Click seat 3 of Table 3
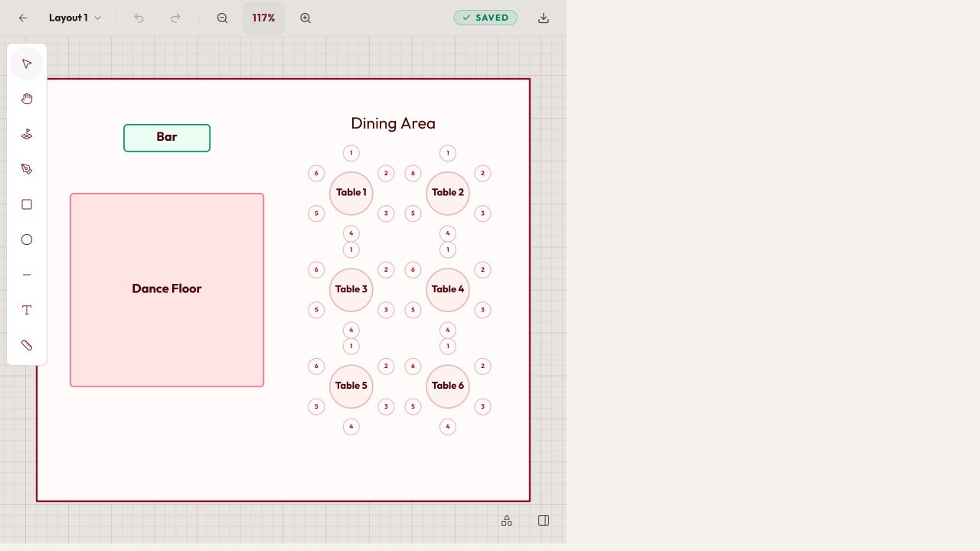 coord(386,310)
